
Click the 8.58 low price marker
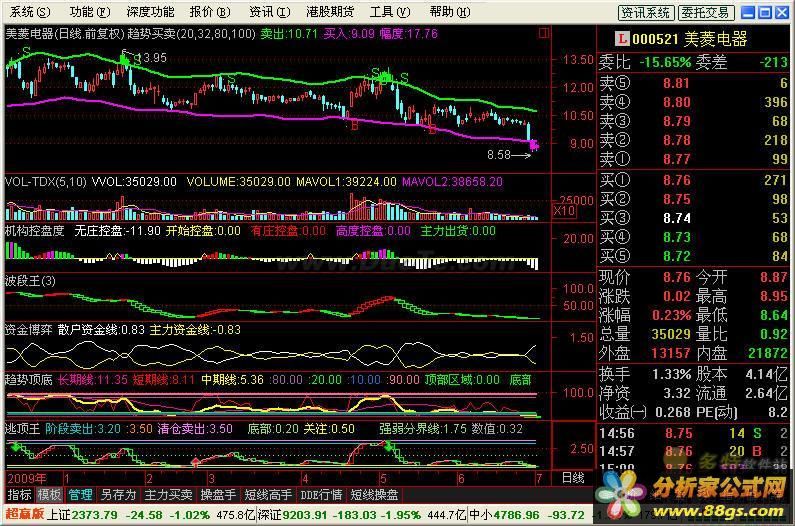click(x=499, y=155)
